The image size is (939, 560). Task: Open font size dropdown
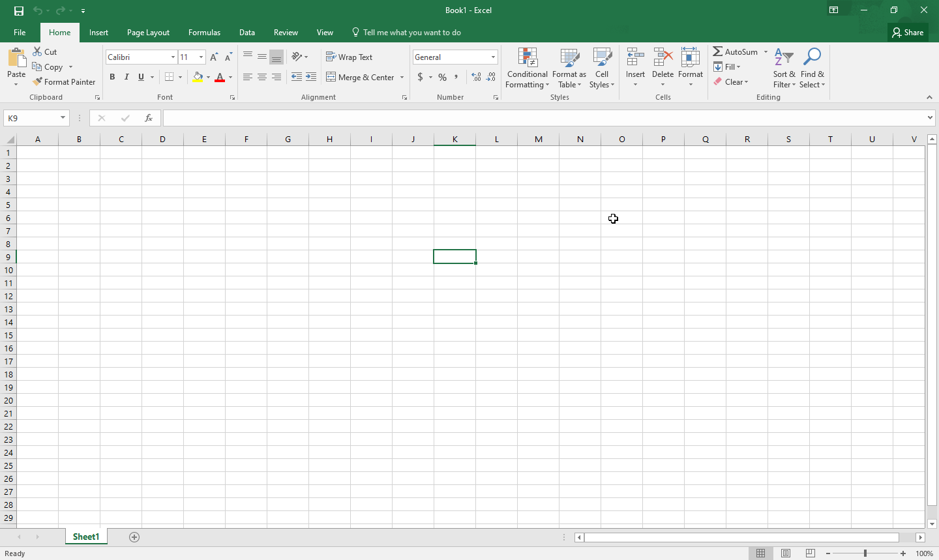pyautogui.click(x=201, y=57)
